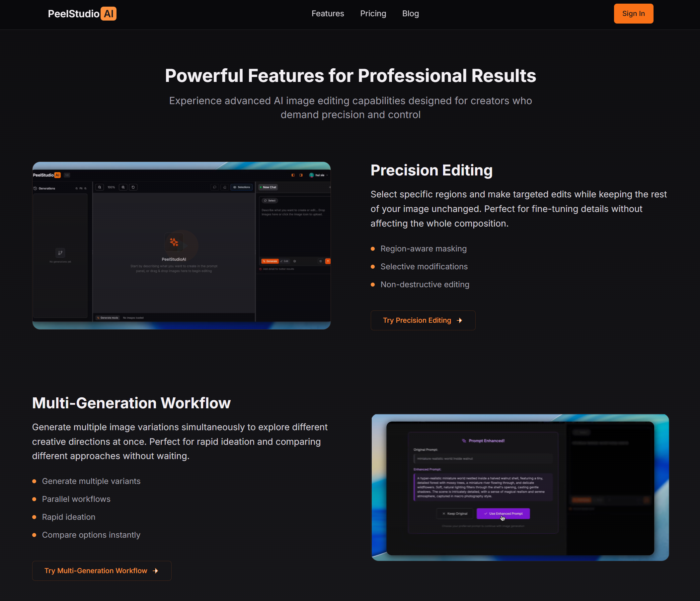
Task: Click the zoom out magnifier in demo toolbar
Action: coord(99,187)
